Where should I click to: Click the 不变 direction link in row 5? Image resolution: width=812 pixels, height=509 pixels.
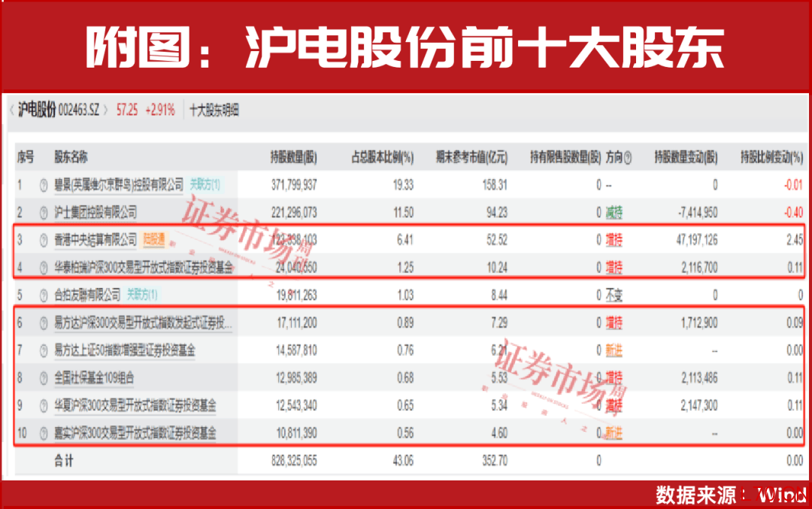(x=614, y=295)
